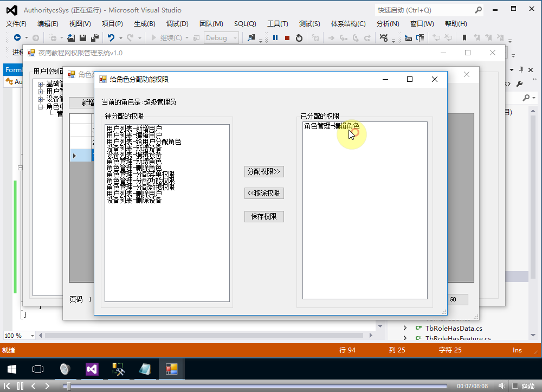Click the horizontal scrollbar in code editor
The width and height of the screenshot is (542, 392).
coord(204,335)
